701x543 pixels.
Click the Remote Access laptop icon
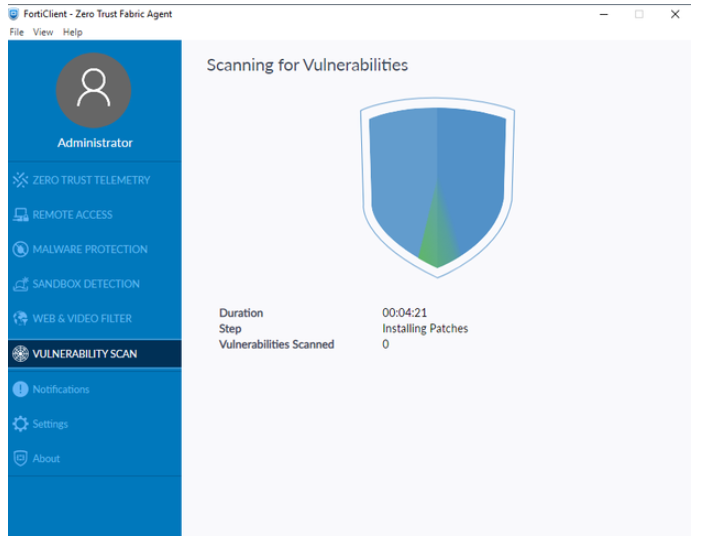pos(21,215)
